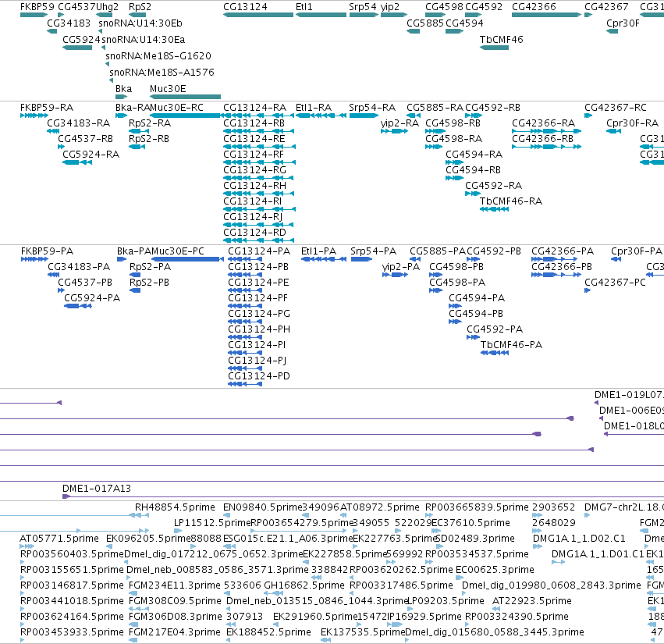Click the CG5924 gene label
The height and width of the screenshot is (644, 664).
[x=81, y=39]
